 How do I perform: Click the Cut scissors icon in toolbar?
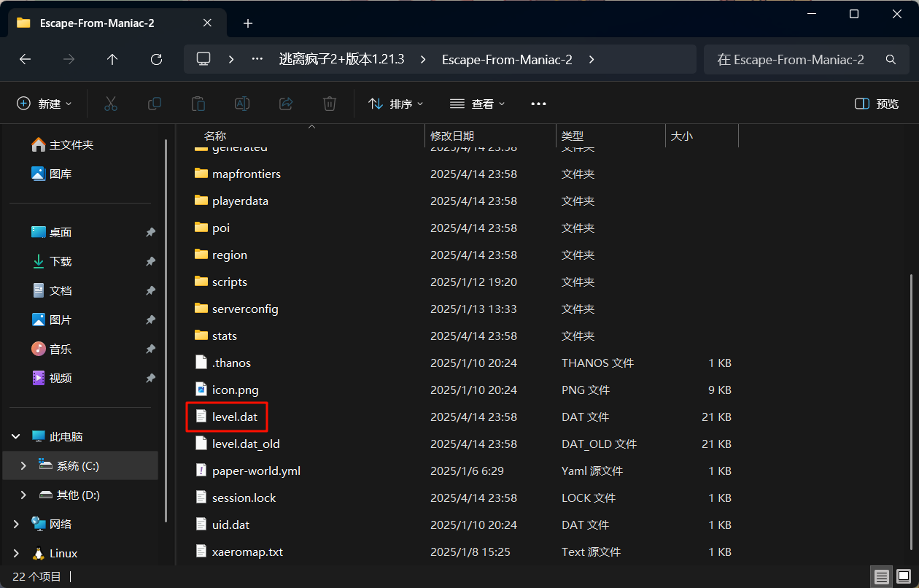[111, 104]
